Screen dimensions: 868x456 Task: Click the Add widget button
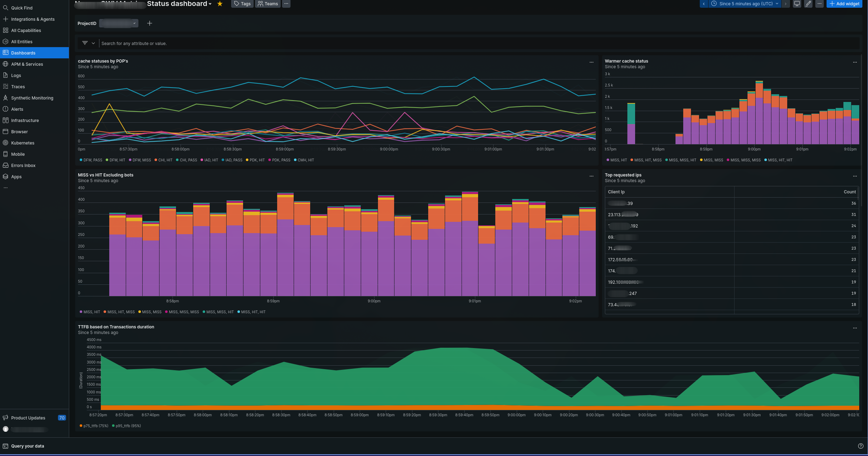(844, 4)
